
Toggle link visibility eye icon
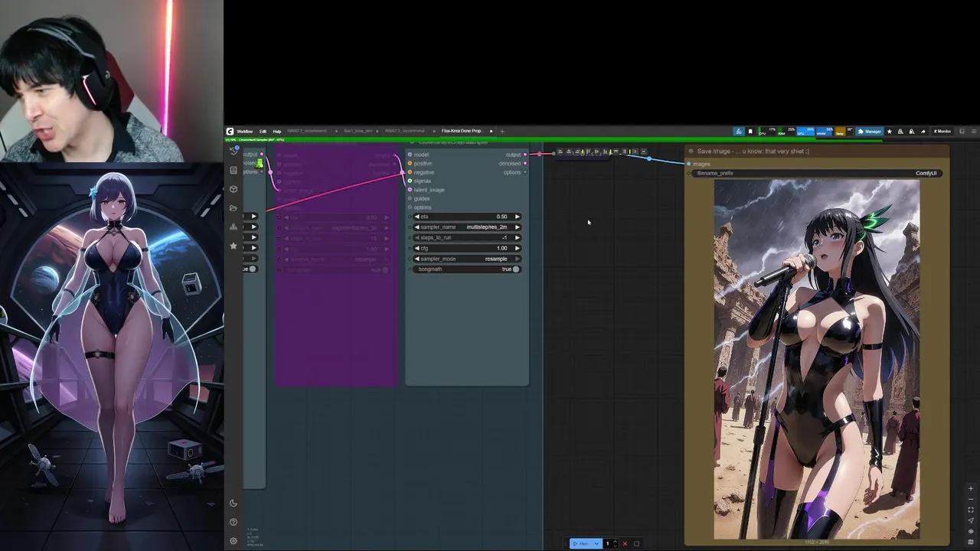[971, 531]
